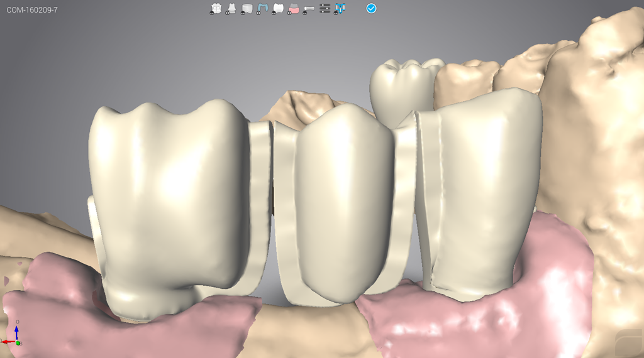Toggle the white crown anatomy visibility icon

click(277, 9)
